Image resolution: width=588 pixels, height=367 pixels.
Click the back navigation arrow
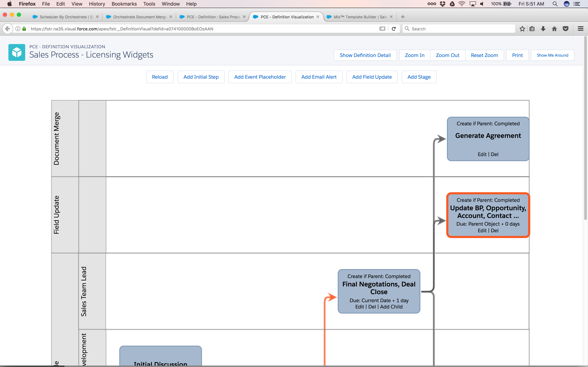[x=8, y=28]
